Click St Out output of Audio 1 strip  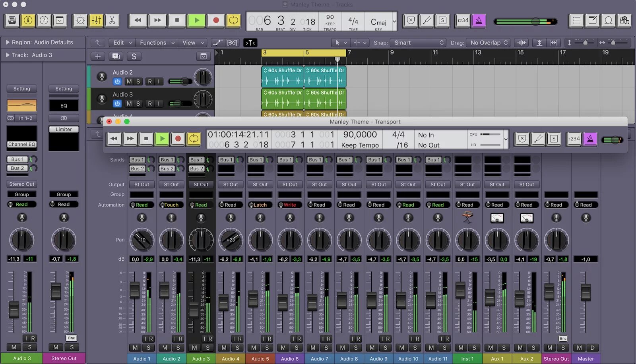click(x=142, y=184)
